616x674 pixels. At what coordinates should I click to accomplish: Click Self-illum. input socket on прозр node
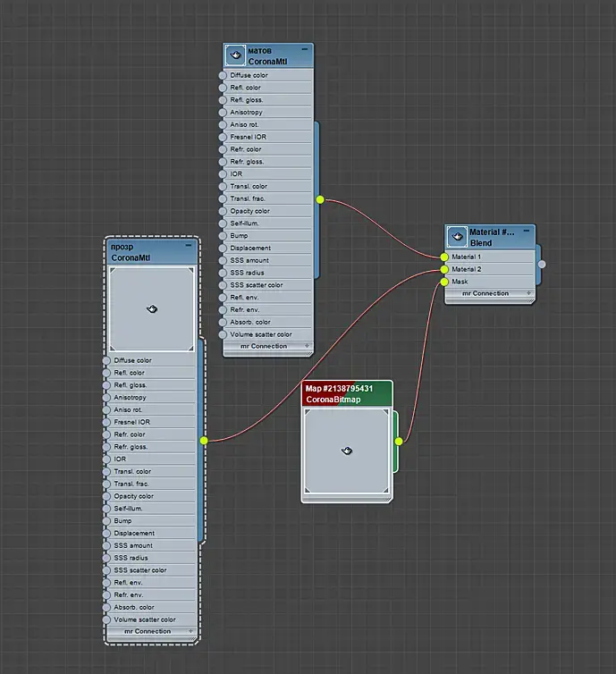coord(106,509)
